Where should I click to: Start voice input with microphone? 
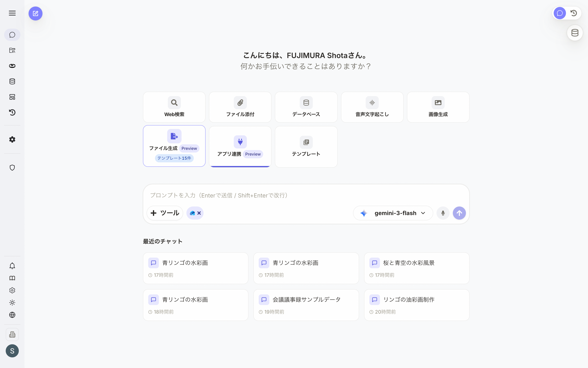click(x=443, y=213)
